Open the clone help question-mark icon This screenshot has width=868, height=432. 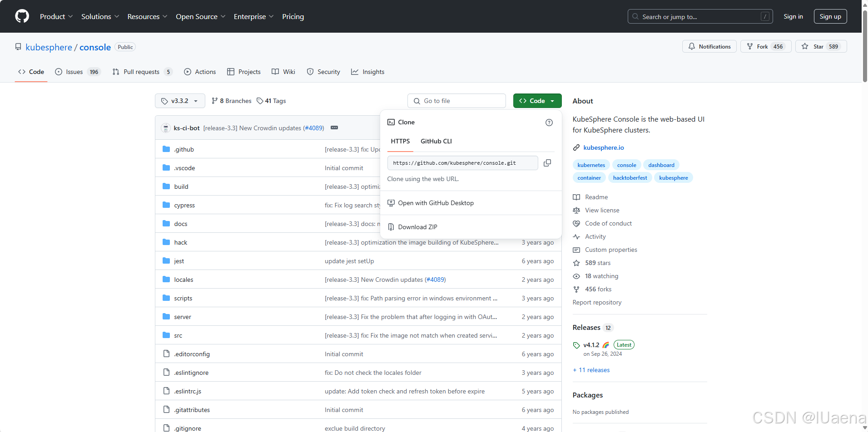click(x=549, y=123)
